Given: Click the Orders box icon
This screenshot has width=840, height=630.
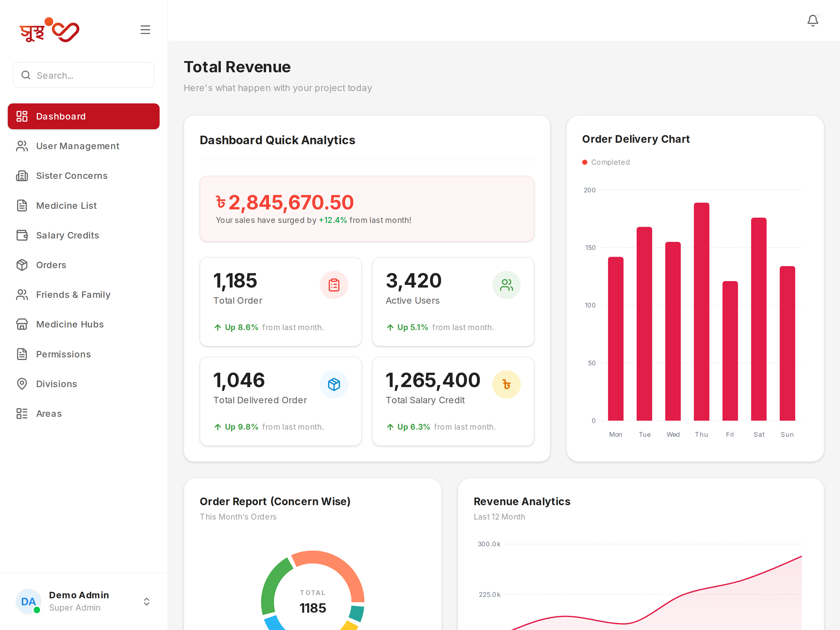Looking at the screenshot, I should (22, 265).
